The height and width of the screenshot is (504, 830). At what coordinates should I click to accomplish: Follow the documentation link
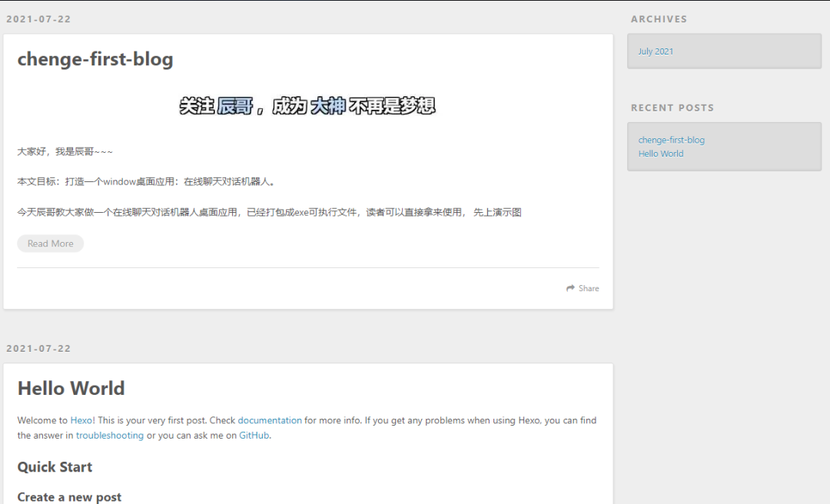pyautogui.click(x=270, y=420)
